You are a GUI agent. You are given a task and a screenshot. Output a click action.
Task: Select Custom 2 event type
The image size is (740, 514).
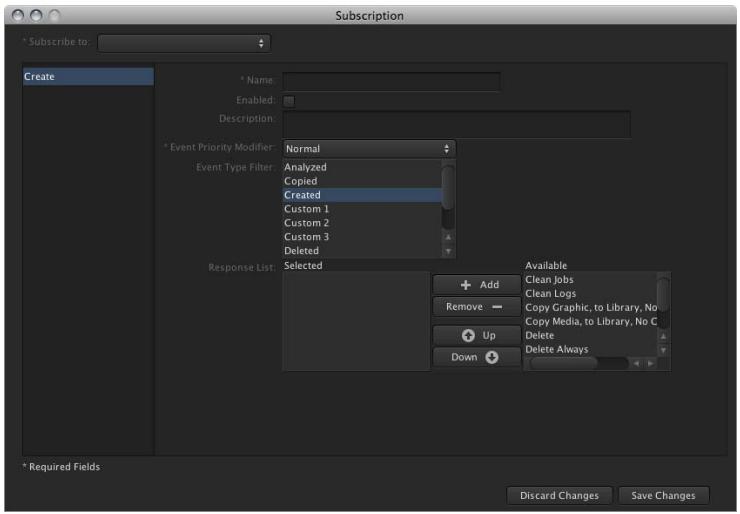[x=362, y=223]
